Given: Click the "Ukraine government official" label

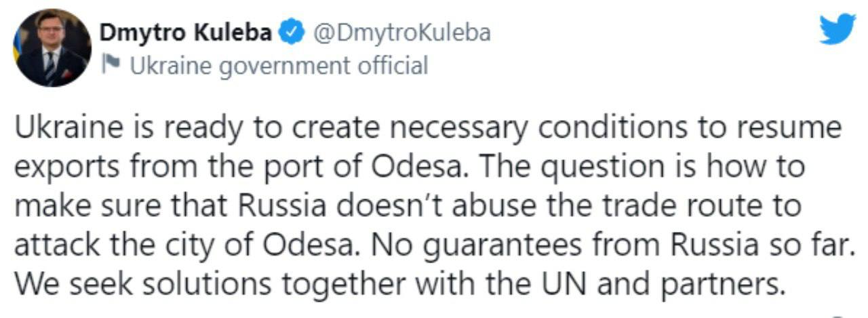Looking at the screenshot, I should click(x=278, y=66).
